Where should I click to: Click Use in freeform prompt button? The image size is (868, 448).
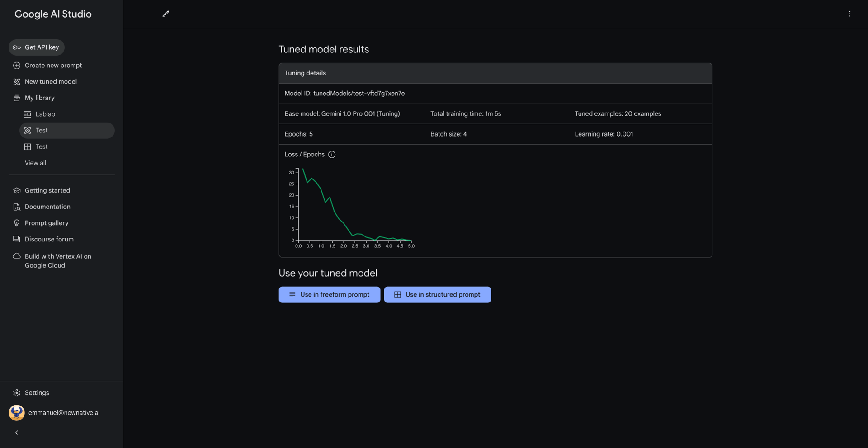[330, 295]
